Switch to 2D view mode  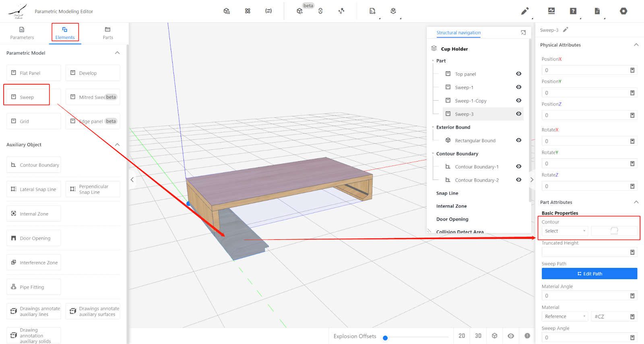[462, 336]
